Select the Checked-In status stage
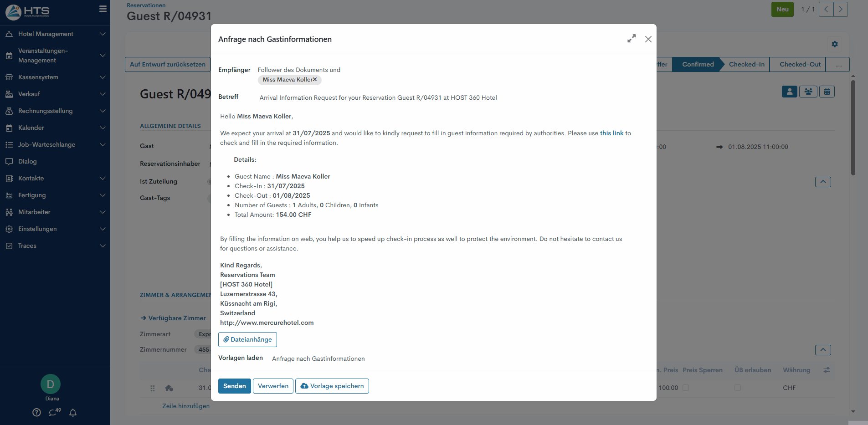 [x=746, y=65]
